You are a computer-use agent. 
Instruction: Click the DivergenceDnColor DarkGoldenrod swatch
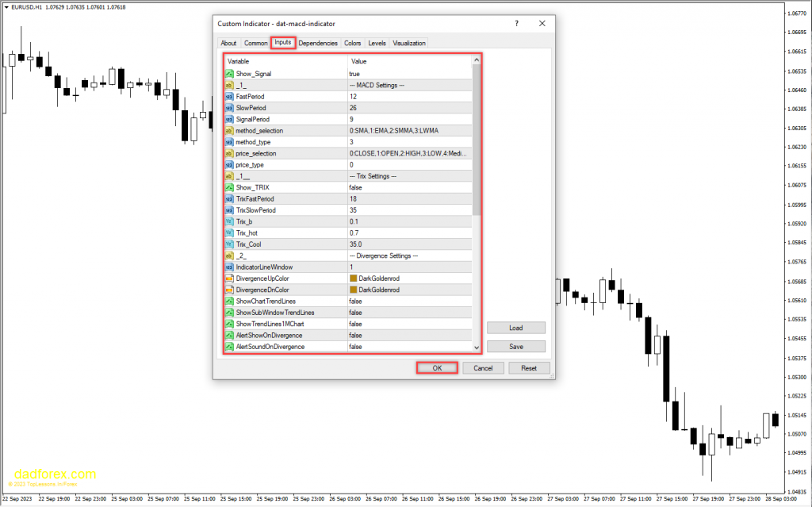pos(353,290)
